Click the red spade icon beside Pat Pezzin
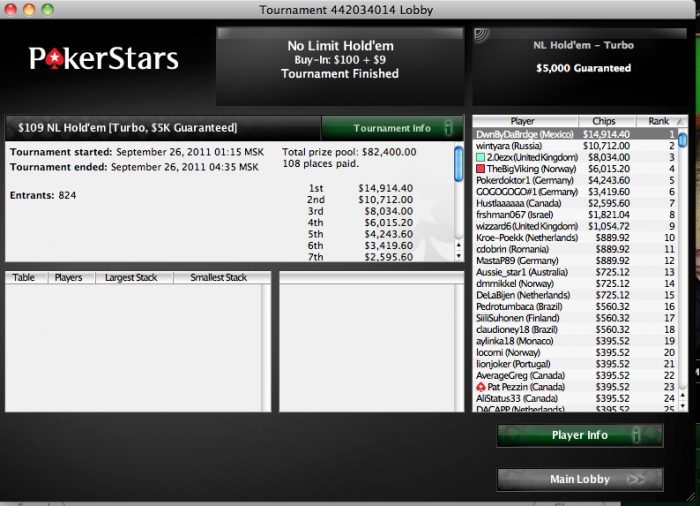This screenshot has width=700, height=506. (x=480, y=387)
